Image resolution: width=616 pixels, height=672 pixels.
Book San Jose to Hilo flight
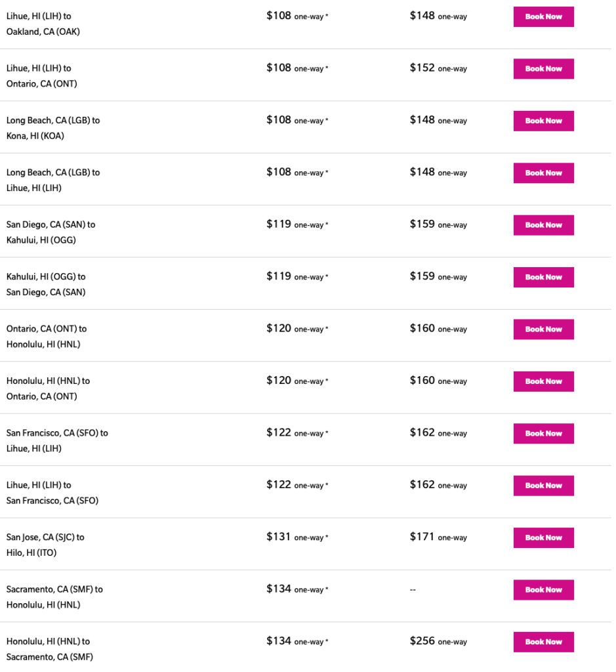click(543, 537)
